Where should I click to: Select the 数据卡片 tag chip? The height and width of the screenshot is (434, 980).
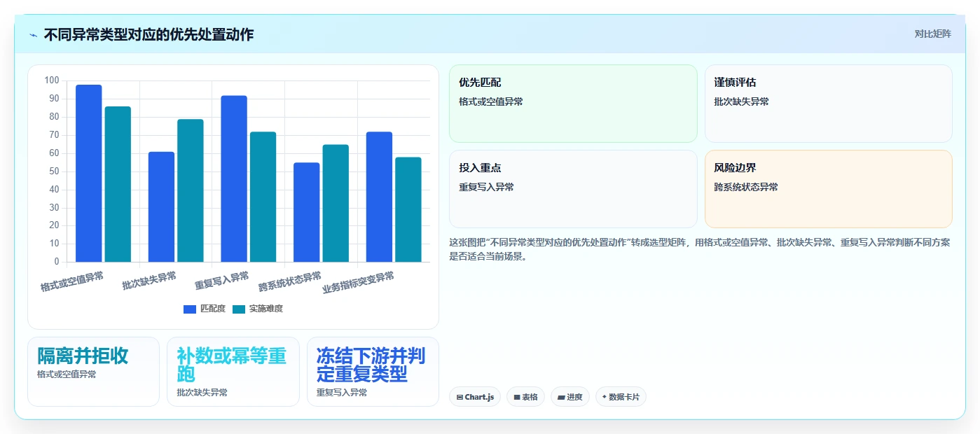[x=621, y=397]
